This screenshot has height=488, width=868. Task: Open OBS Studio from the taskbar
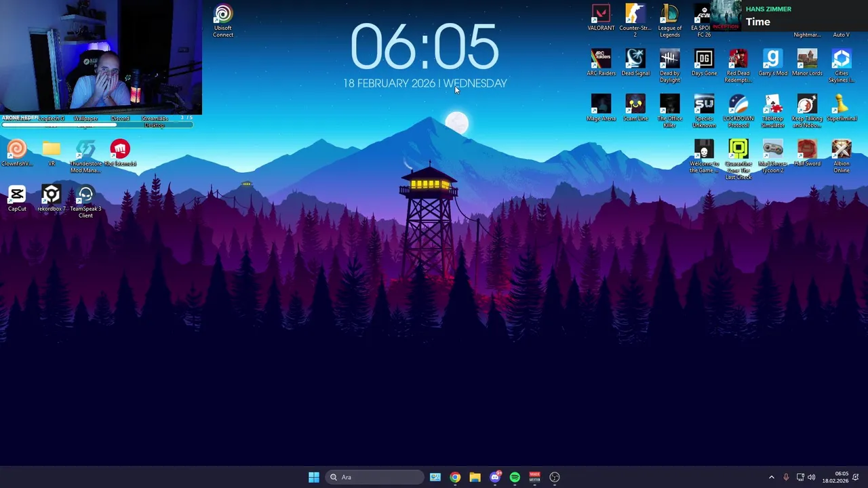tap(555, 477)
